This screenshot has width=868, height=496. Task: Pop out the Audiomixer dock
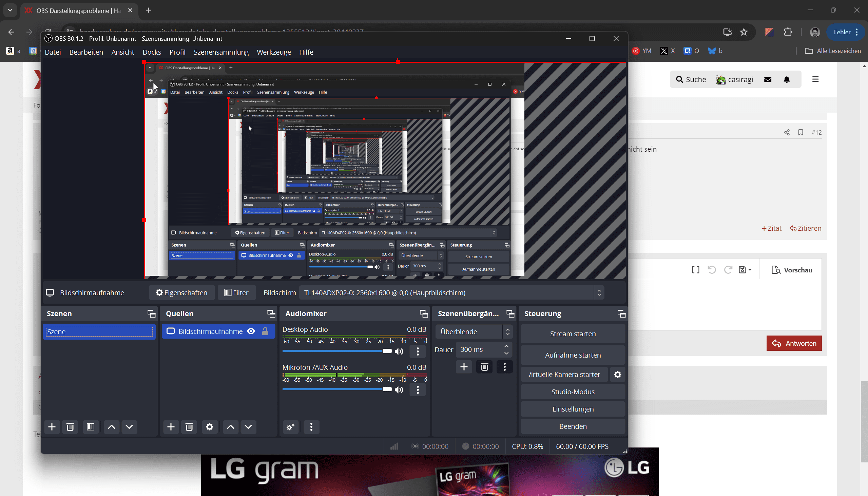pyautogui.click(x=424, y=313)
